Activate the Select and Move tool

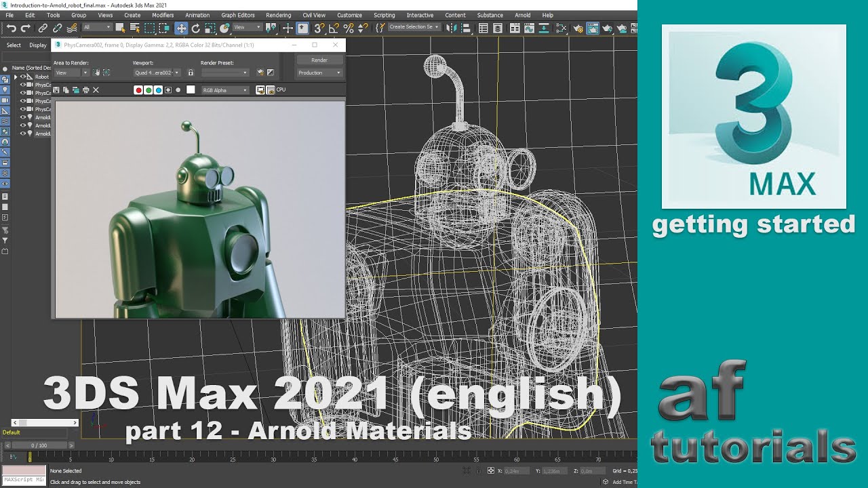click(x=181, y=28)
